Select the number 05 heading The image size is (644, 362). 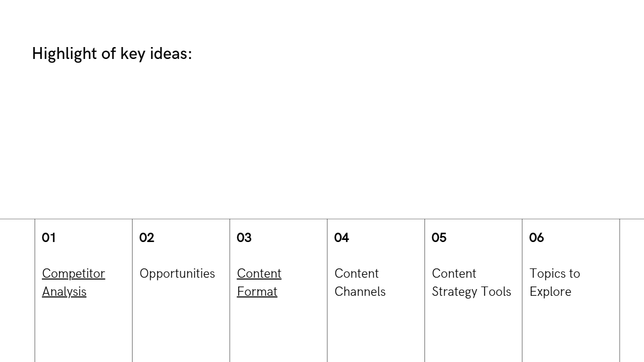[439, 238]
